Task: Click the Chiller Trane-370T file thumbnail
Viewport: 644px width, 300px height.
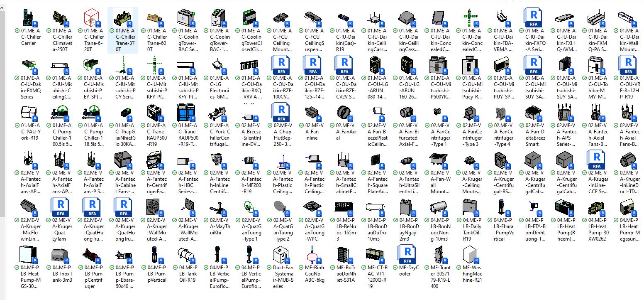Action: [123, 18]
